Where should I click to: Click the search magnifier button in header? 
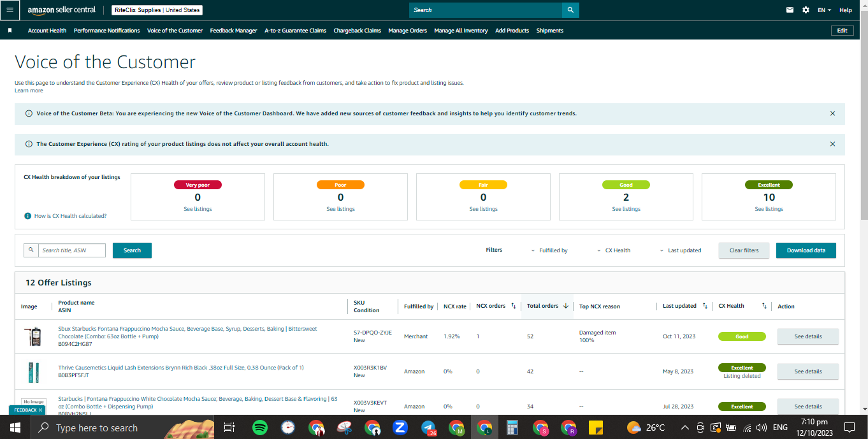(x=570, y=10)
